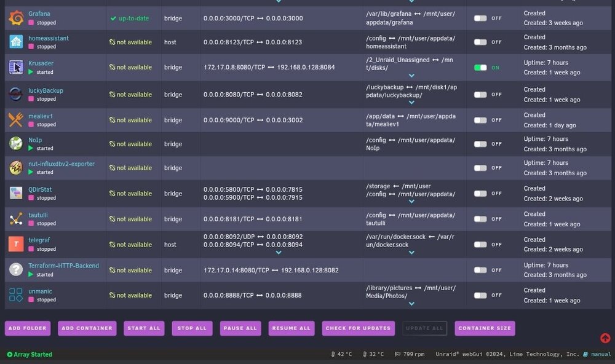Click Array Started status text

[x=33, y=354]
